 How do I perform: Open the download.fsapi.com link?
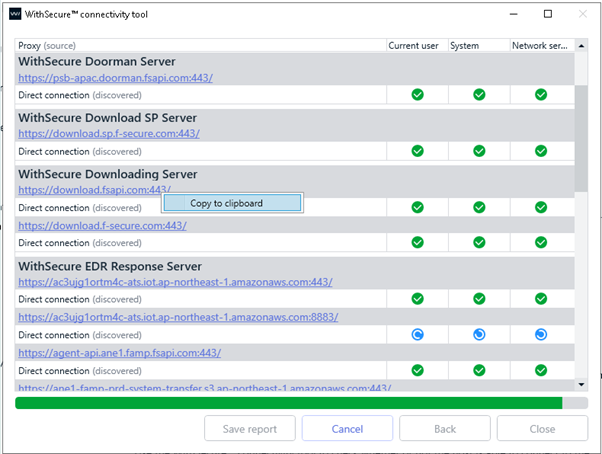(x=94, y=190)
